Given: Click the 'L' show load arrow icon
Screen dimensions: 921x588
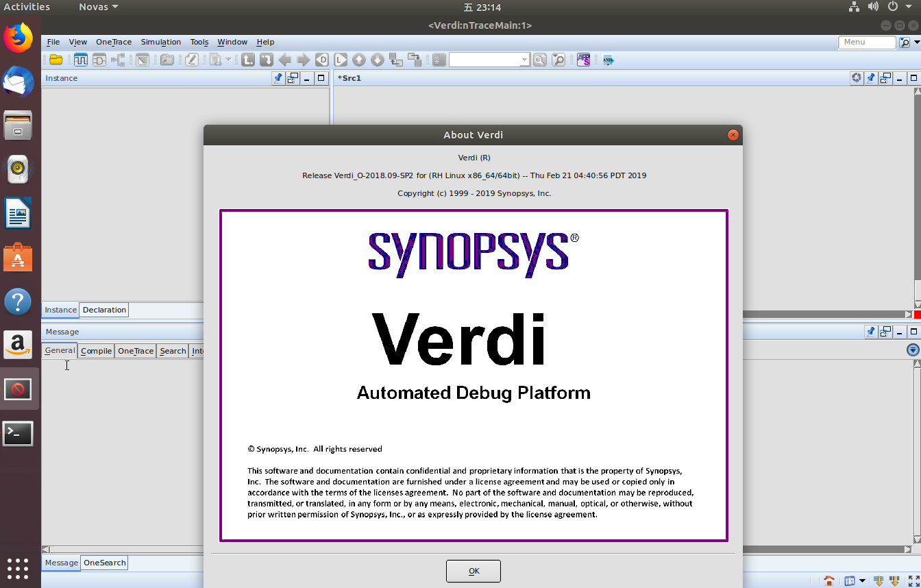Looking at the screenshot, I should coord(341,60).
